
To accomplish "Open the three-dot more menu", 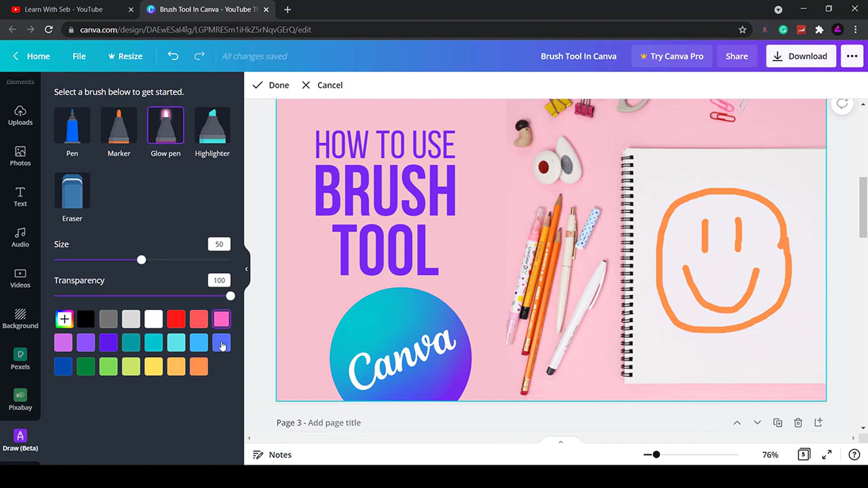I will [852, 56].
